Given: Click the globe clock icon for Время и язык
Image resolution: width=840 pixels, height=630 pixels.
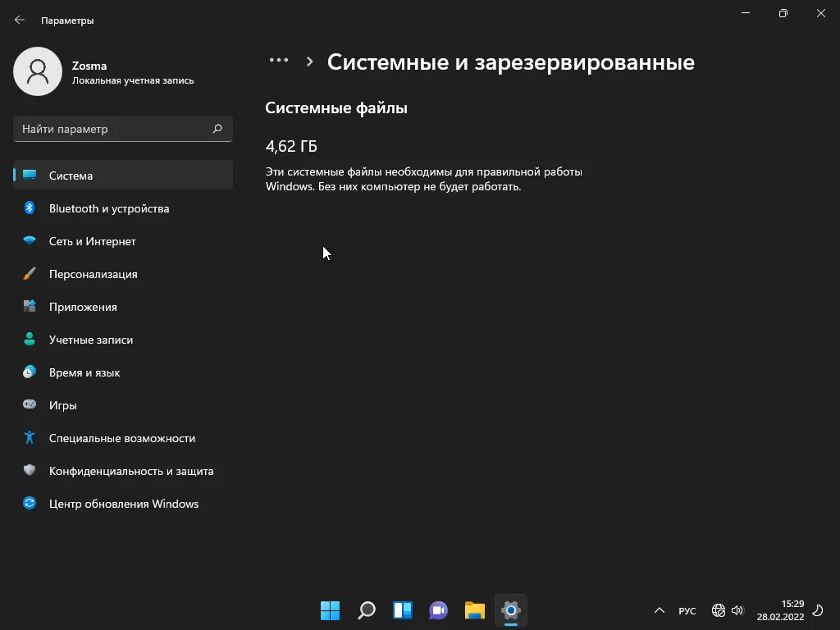Looking at the screenshot, I should [x=30, y=372].
